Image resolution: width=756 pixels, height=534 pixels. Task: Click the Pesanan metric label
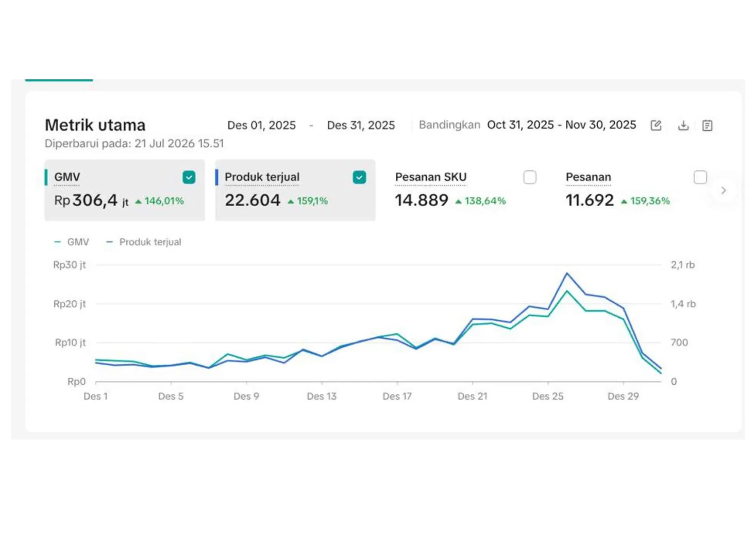[588, 177]
